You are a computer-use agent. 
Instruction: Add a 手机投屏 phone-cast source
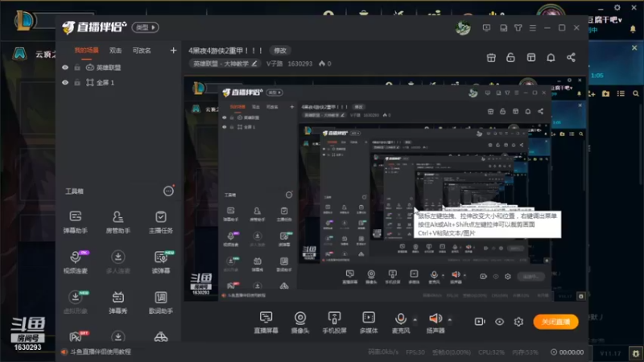(334, 323)
